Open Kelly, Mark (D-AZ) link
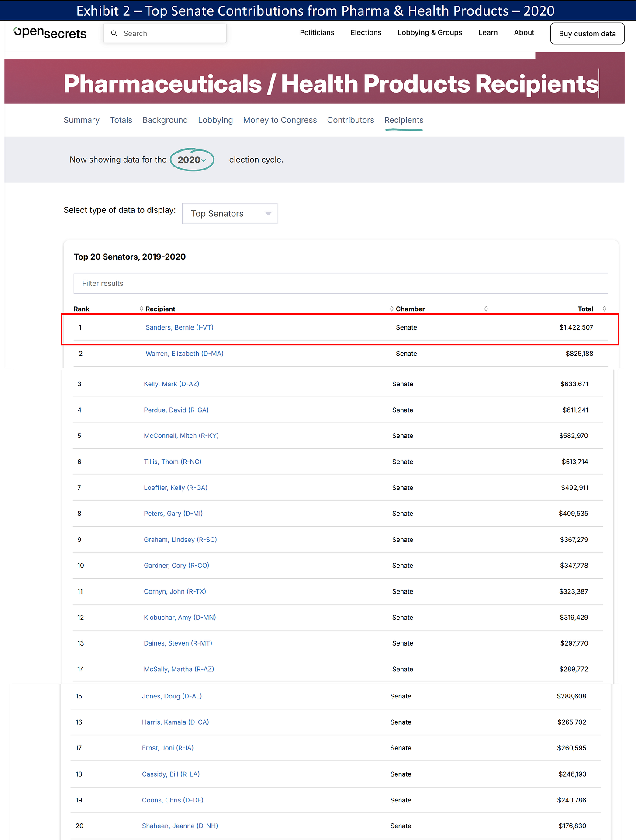Image resolution: width=636 pixels, height=840 pixels. point(172,384)
